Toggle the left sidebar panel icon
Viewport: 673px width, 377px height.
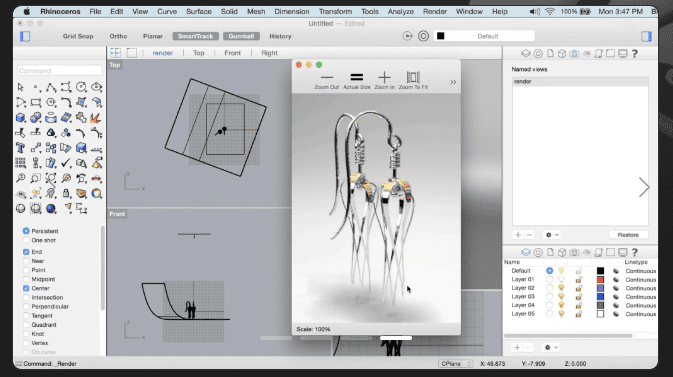[25, 36]
